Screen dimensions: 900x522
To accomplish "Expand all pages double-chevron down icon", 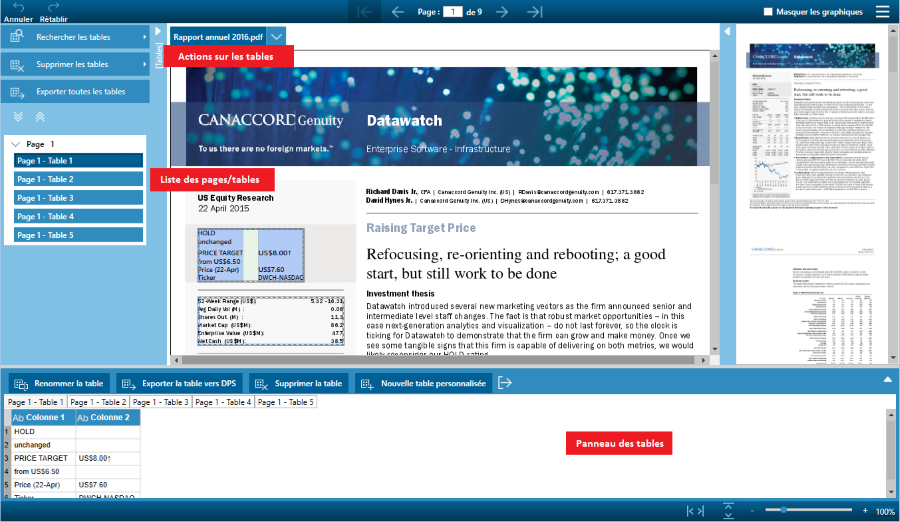I will [18, 117].
